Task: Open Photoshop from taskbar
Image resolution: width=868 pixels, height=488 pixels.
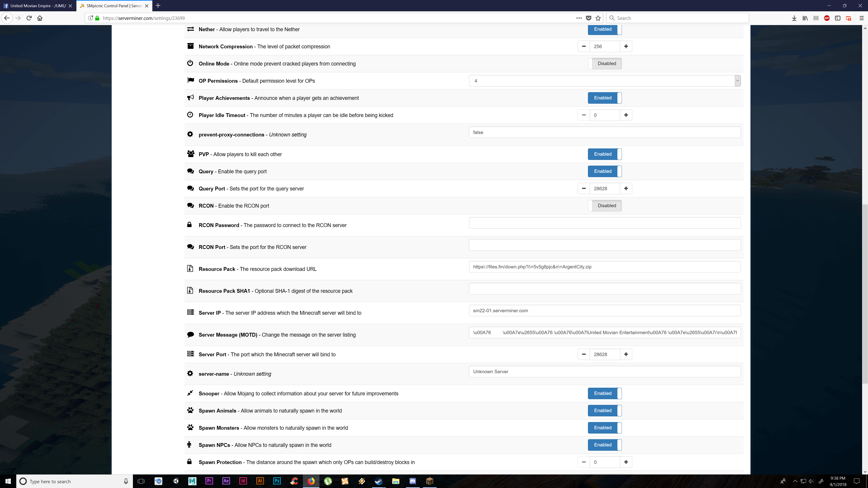Action: 277,481
